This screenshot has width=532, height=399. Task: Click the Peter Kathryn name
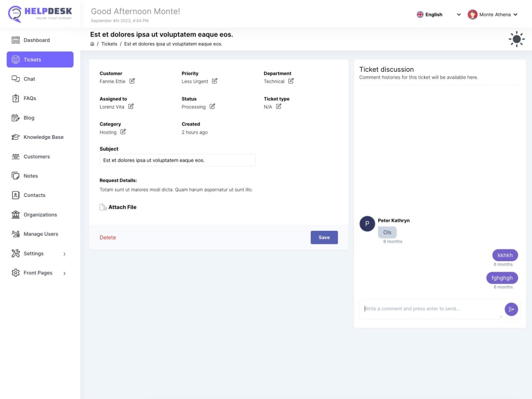point(394,220)
